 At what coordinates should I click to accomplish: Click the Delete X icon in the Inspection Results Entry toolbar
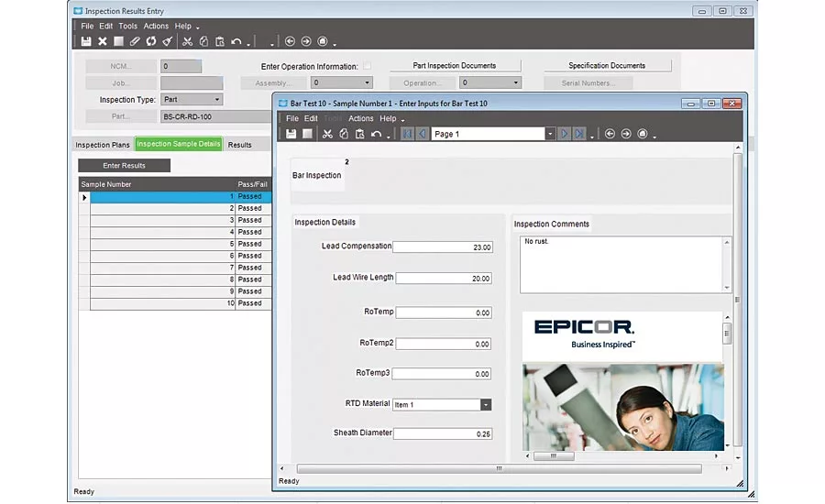[103, 41]
